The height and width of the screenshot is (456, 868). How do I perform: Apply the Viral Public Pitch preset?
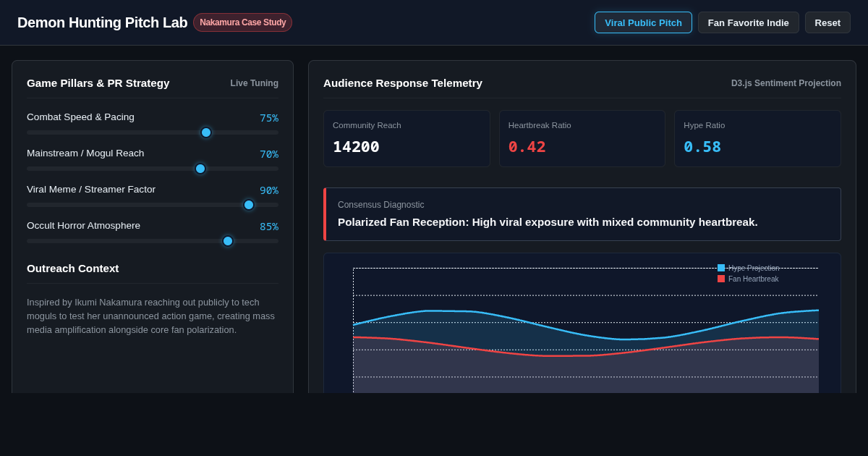(643, 22)
